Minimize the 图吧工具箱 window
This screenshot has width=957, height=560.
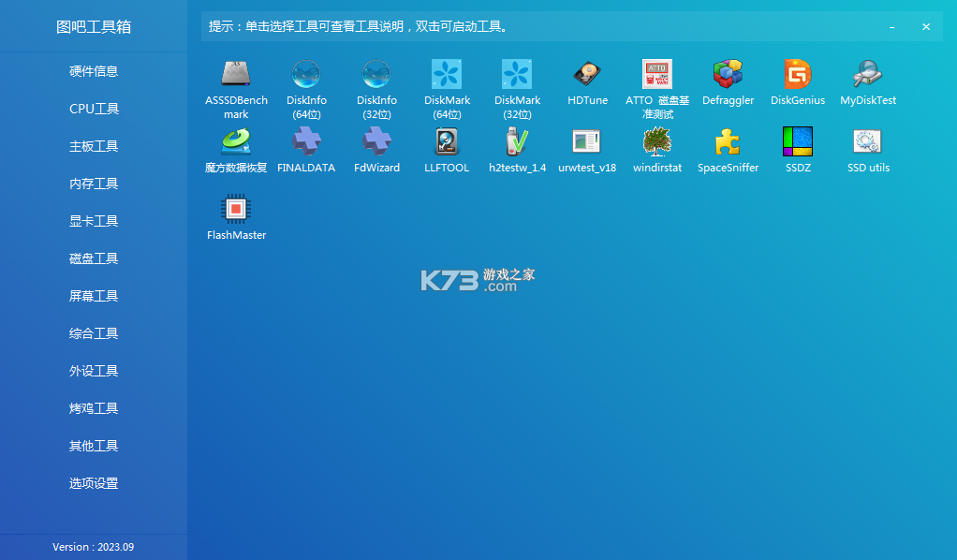pos(891,27)
